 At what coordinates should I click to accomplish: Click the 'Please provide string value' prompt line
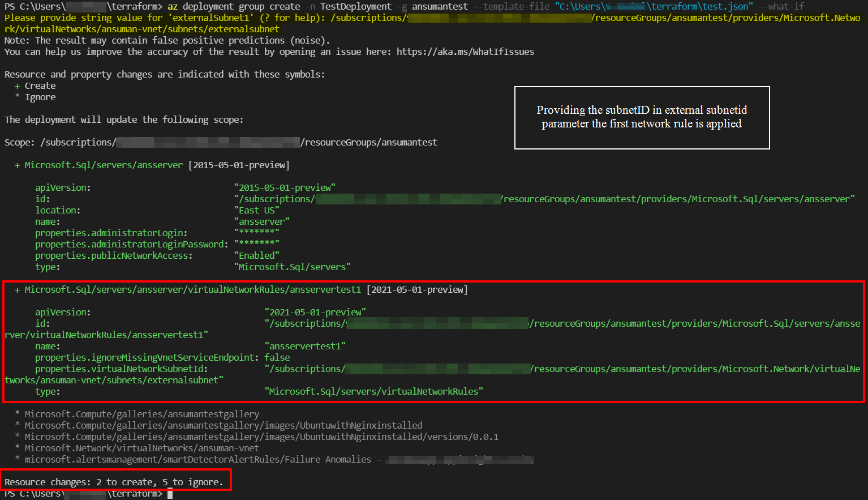click(x=432, y=23)
